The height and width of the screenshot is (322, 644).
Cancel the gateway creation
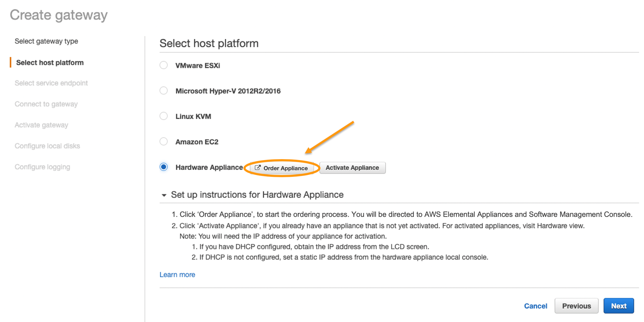tap(536, 306)
